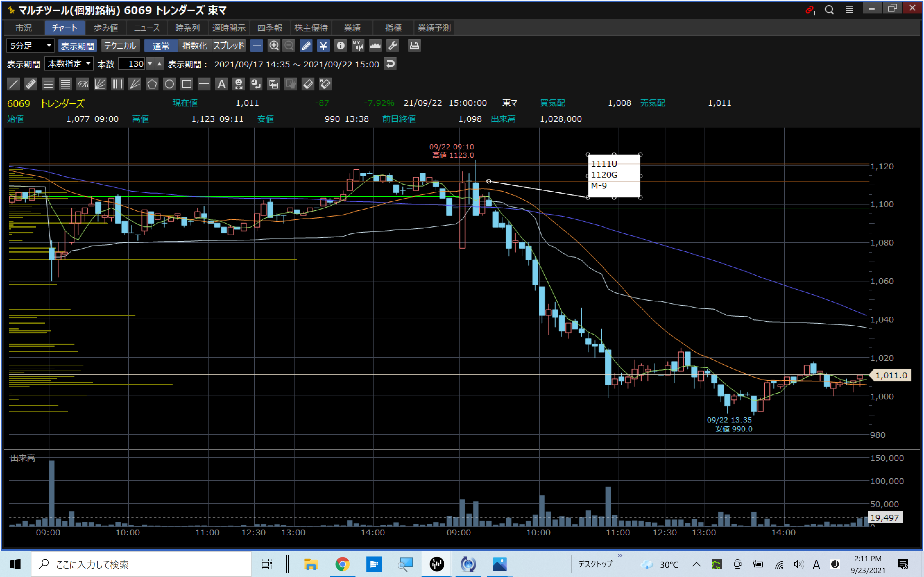Select the pentagon shape drawing tool
Screen dimensions: 924x577
point(152,84)
